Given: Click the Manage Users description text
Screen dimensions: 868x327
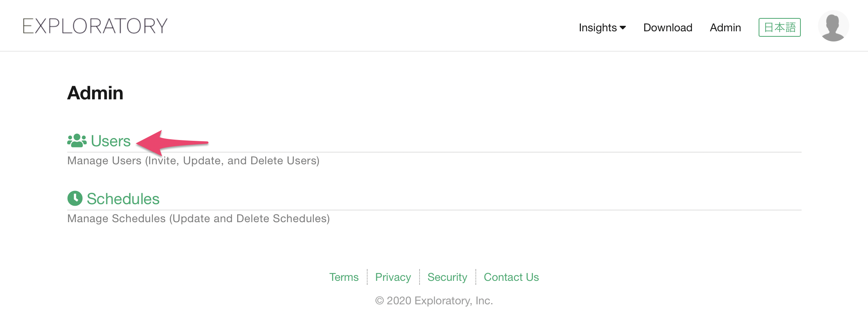Looking at the screenshot, I should click(193, 161).
